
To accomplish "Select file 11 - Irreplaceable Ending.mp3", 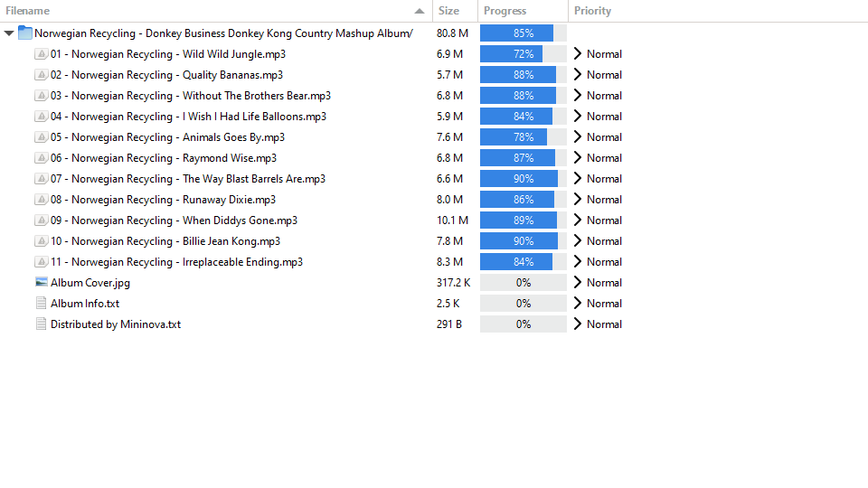I will click(176, 262).
